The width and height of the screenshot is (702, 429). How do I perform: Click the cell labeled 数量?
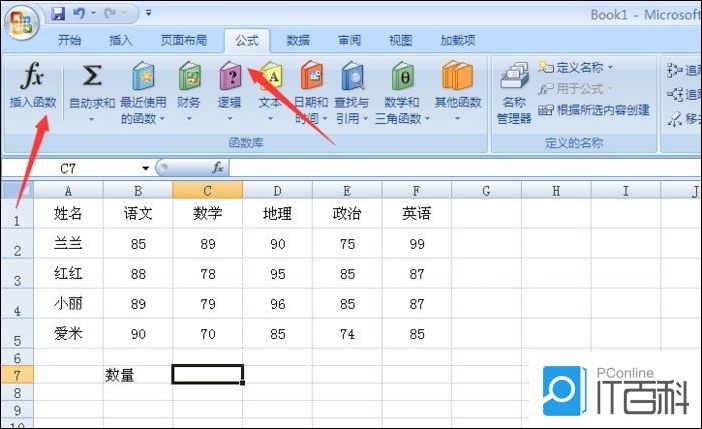[x=138, y=375]
